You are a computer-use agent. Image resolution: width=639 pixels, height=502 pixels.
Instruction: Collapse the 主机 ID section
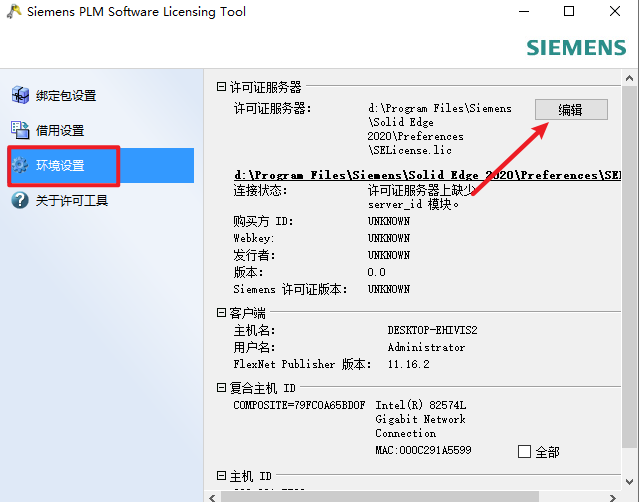click(221, 476)
